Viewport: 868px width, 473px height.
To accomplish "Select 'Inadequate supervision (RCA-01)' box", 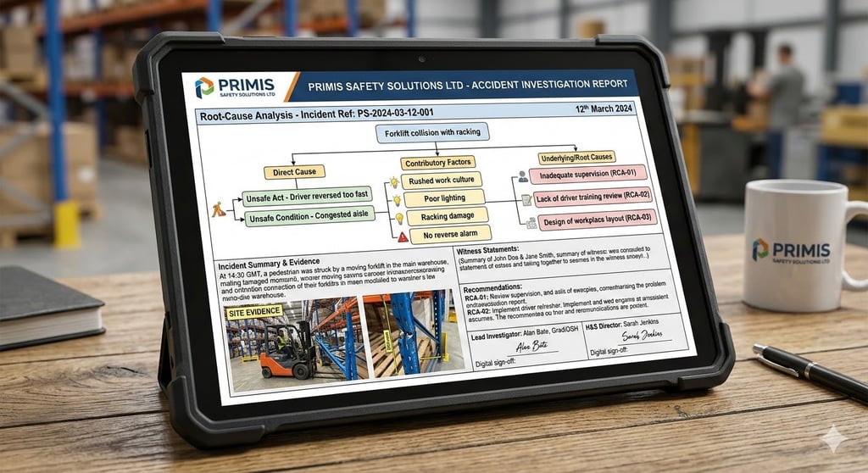I will click(587, 174).
